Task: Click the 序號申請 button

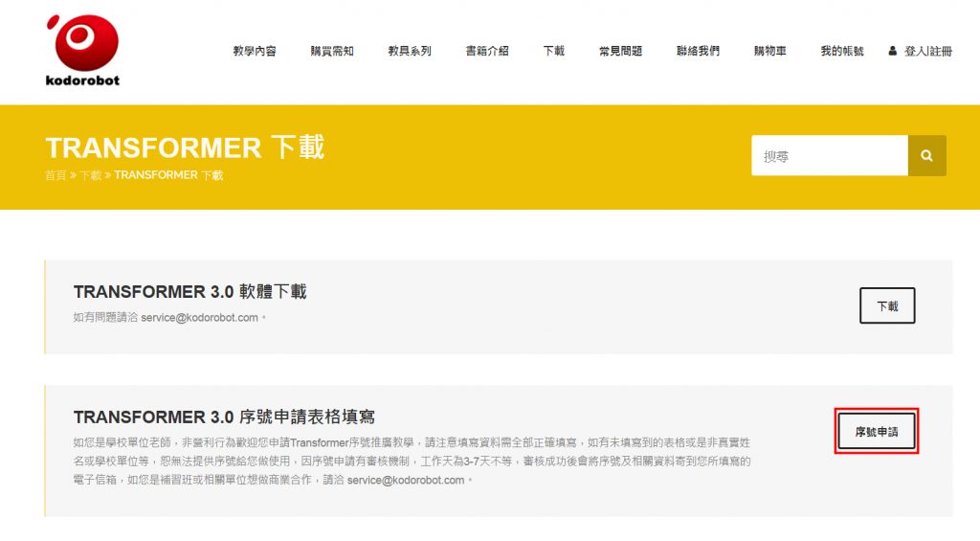Action: click(877, 432)
